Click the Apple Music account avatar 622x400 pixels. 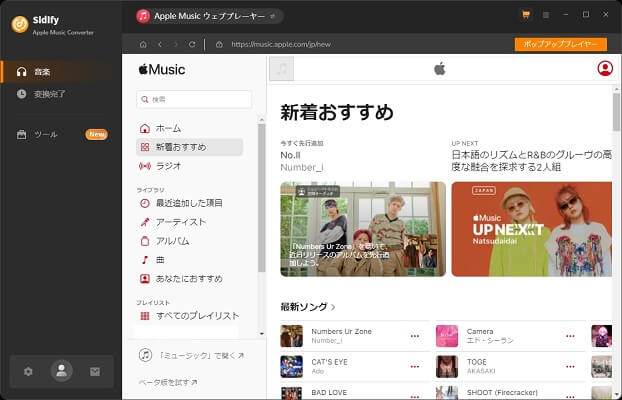coord(605,68)
